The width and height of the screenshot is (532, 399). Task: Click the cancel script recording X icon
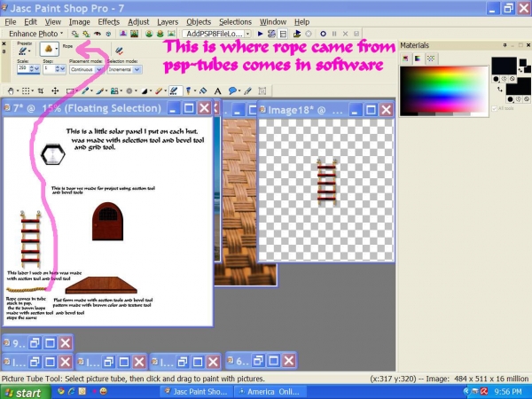click(x=345, y=34)
